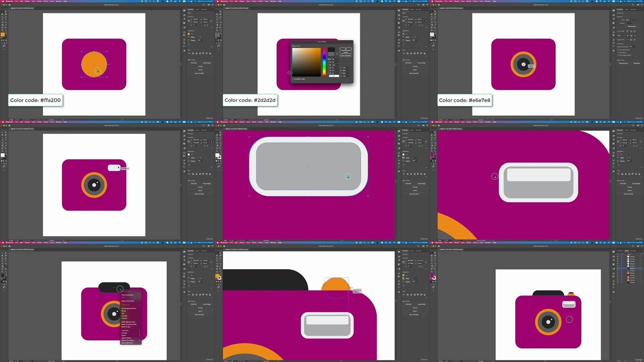Screen dimensions: 644x362
Task: Click the Home icon in #e6e7e8 frame
Action: pos(439,5)
